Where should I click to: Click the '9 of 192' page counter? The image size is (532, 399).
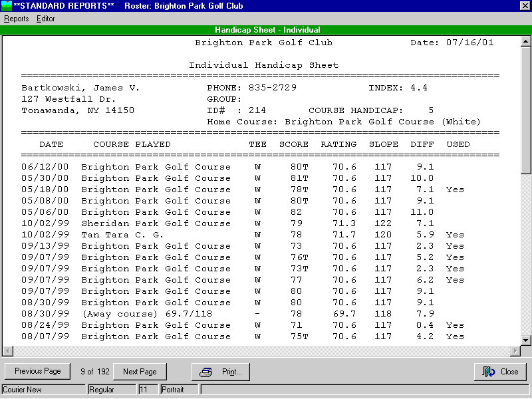pyautogui.click(x=94, y=372)
